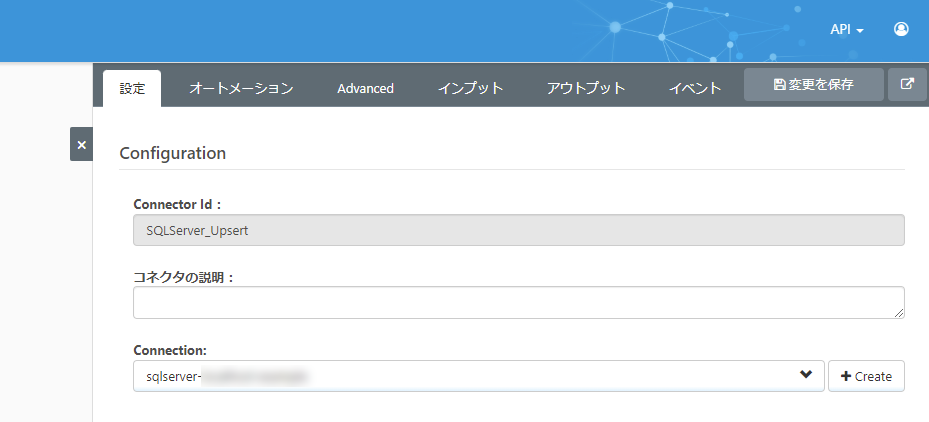Open the API dropdown menu
Viewport: 929px width, 422px height.
click(847, 30)
